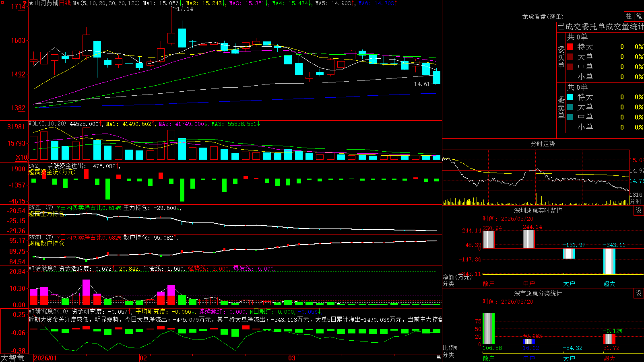Click the dark red 中单 buy order swatch
This screenshot has width=644, height=362.
point(570,67)
